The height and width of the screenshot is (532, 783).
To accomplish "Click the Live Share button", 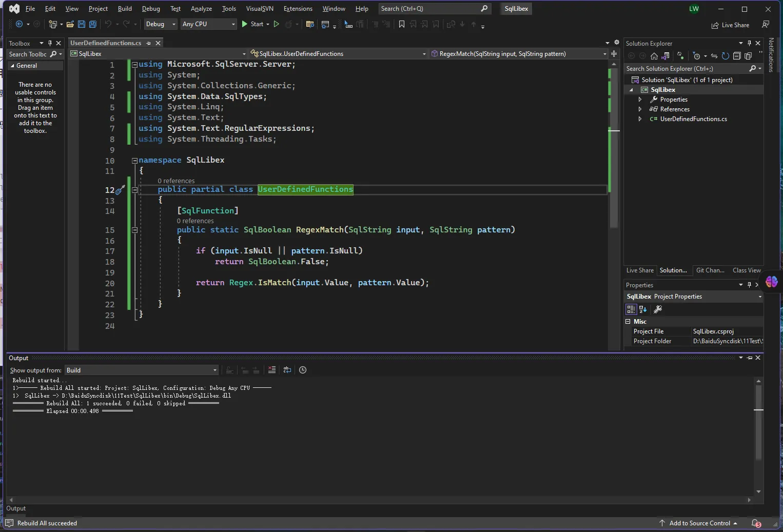I will (x=730, y=25).
